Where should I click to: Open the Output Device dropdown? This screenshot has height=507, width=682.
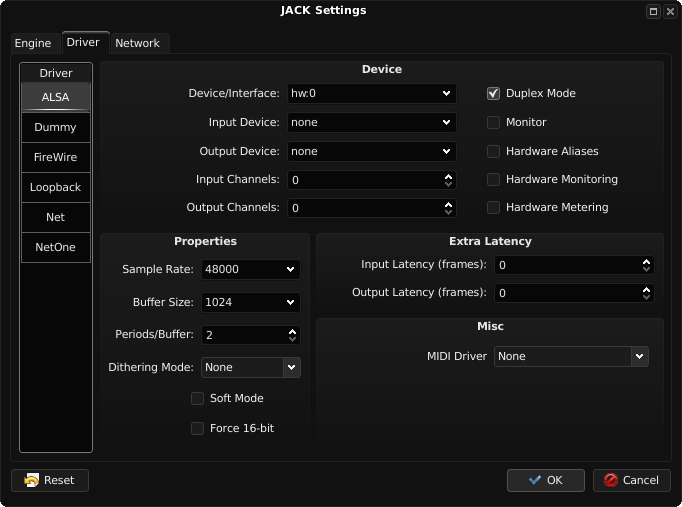click(371, 151)
